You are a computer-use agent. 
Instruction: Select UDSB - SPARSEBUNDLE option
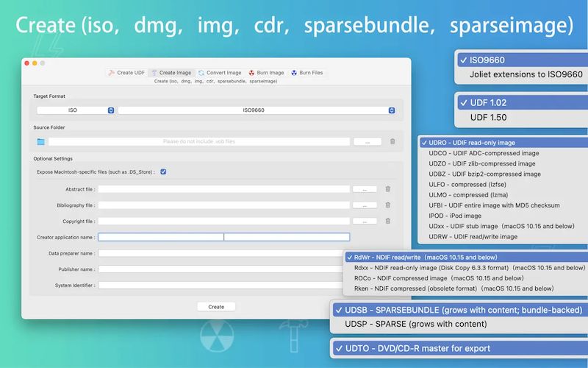click(x=461, y=310)
